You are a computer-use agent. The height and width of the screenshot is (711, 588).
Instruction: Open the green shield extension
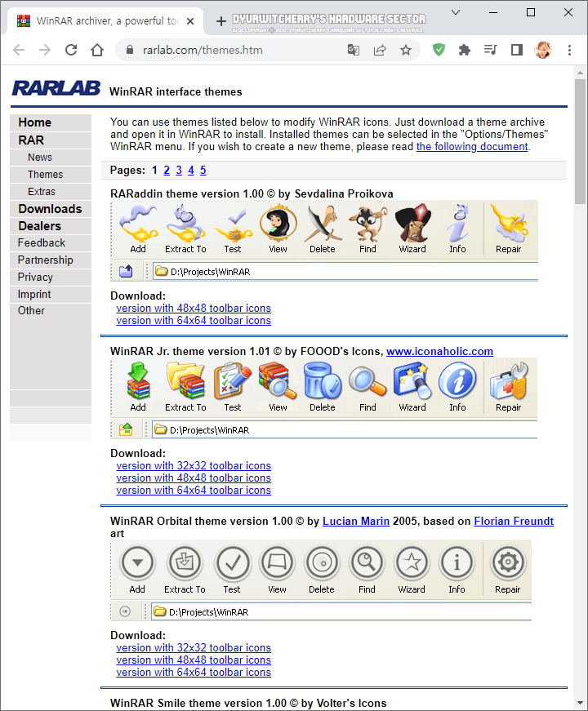coord(439,50)
